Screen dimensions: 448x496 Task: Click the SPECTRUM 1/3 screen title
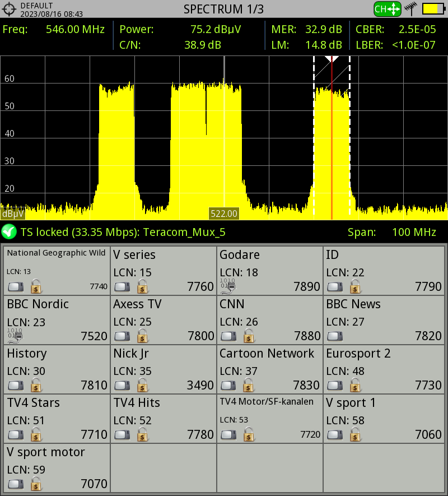223,9
